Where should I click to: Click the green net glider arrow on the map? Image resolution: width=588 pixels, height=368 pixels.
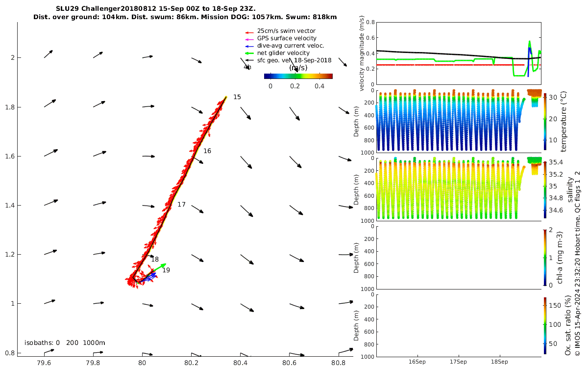click(x=159, y=267)
